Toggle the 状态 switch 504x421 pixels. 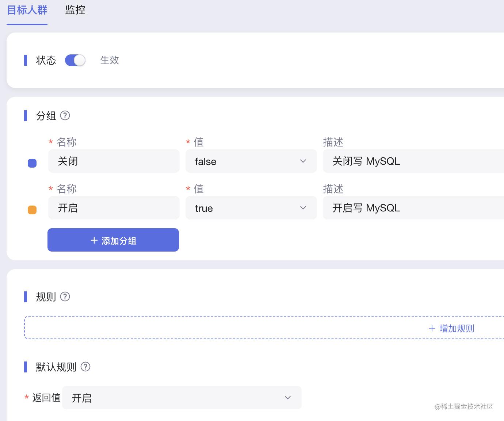click(75, 60)
